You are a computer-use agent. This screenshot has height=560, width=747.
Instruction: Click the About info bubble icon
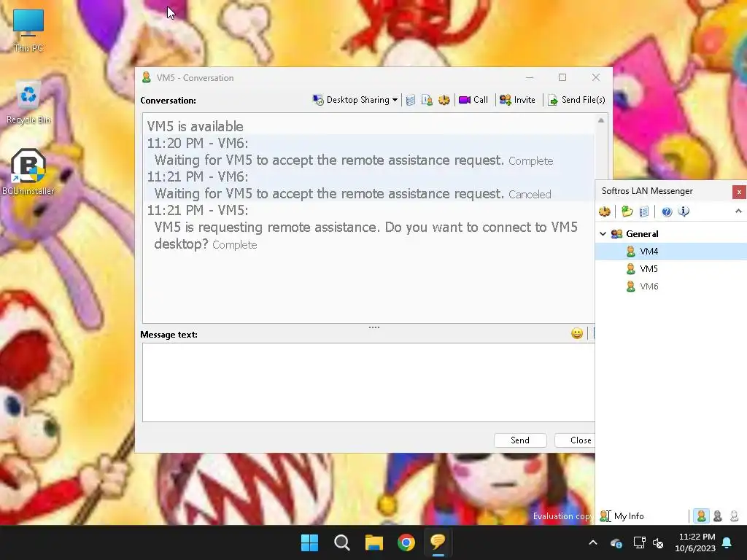684,211
